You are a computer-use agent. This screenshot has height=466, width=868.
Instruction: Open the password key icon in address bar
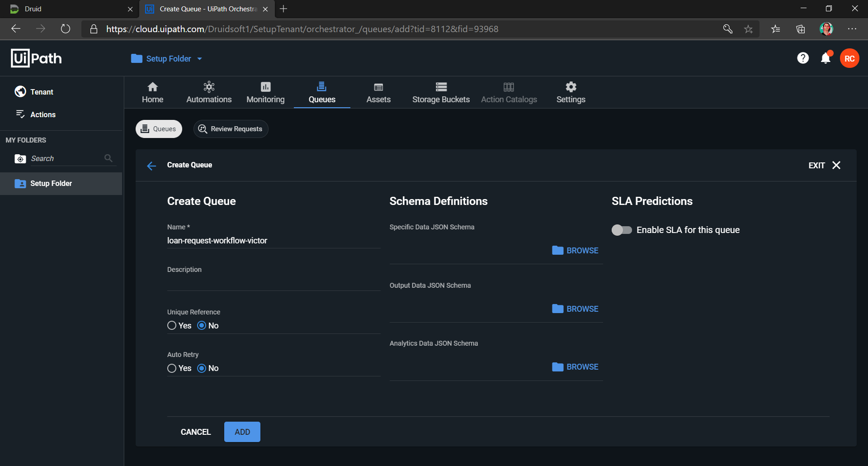[x=727, y=29]
